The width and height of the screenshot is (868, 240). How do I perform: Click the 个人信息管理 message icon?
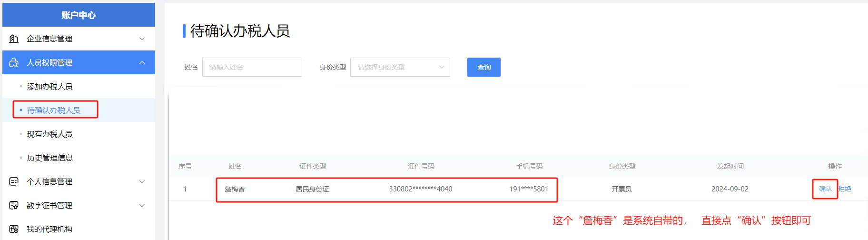(x=14, y=181)
